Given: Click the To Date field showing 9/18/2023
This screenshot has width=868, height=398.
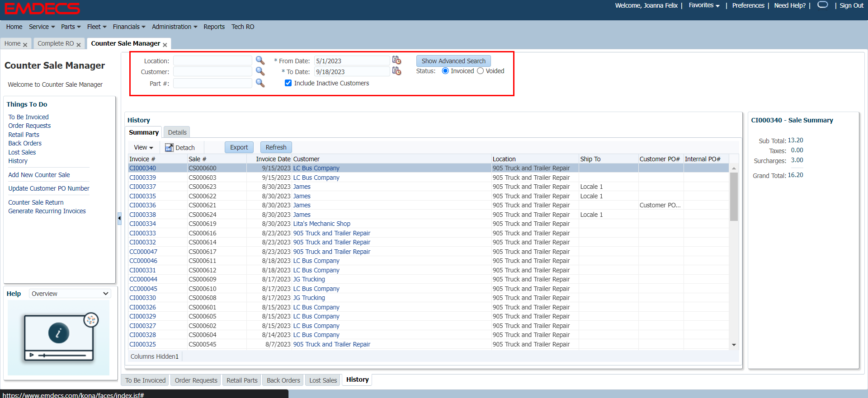Looking at the screenshot, I should click(352, 71).
